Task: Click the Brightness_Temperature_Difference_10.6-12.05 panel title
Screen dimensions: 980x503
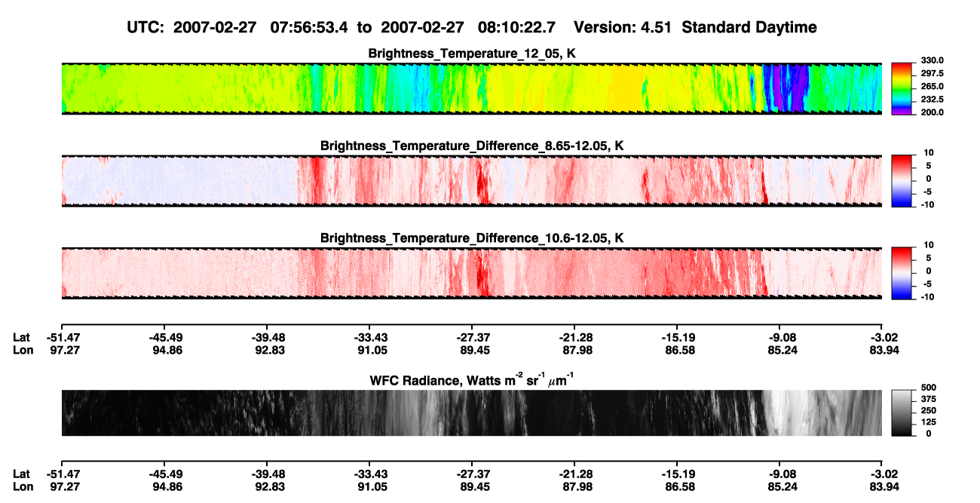Action: [x=471, y=238]
